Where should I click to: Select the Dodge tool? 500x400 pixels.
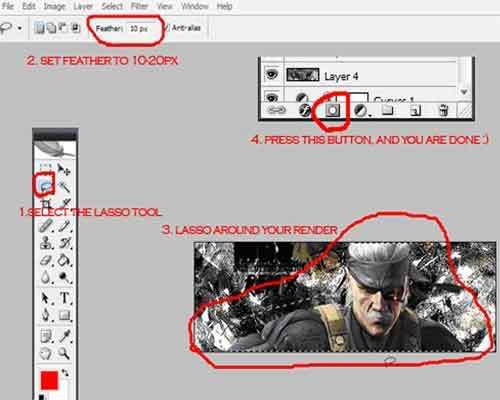click(65, 277)
